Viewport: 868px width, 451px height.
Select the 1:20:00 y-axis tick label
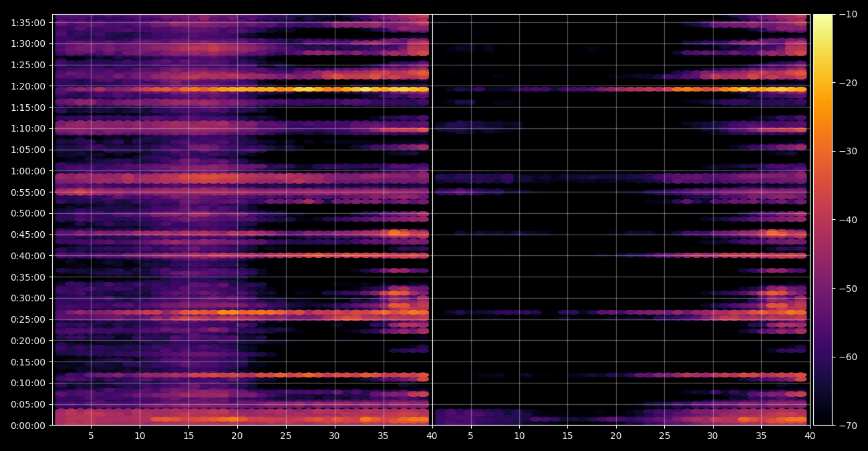[x=28, y=86]
